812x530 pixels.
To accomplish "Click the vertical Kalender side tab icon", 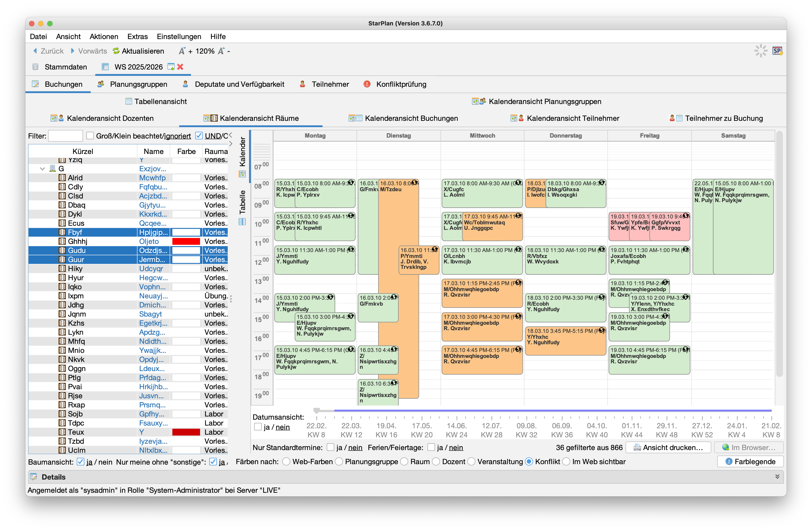I will (x=242, y=174).
